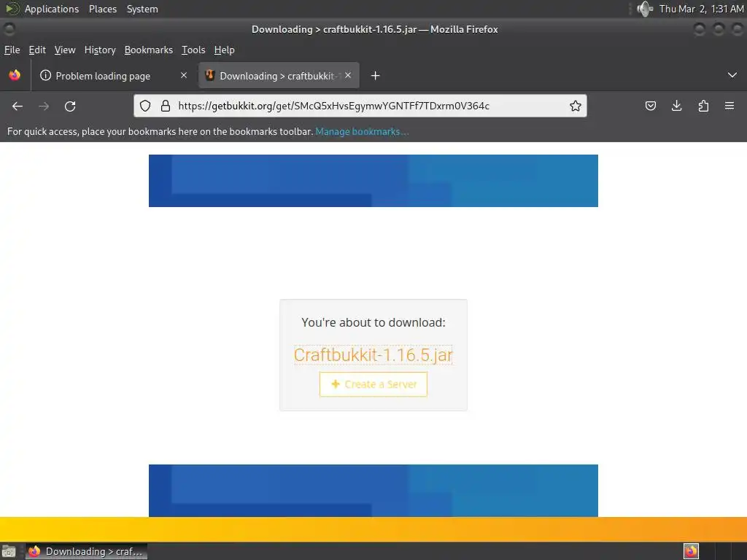The image size is (747, 560).
Task: Select Firefox window in taskbar
Action: (x=86, y=551)
